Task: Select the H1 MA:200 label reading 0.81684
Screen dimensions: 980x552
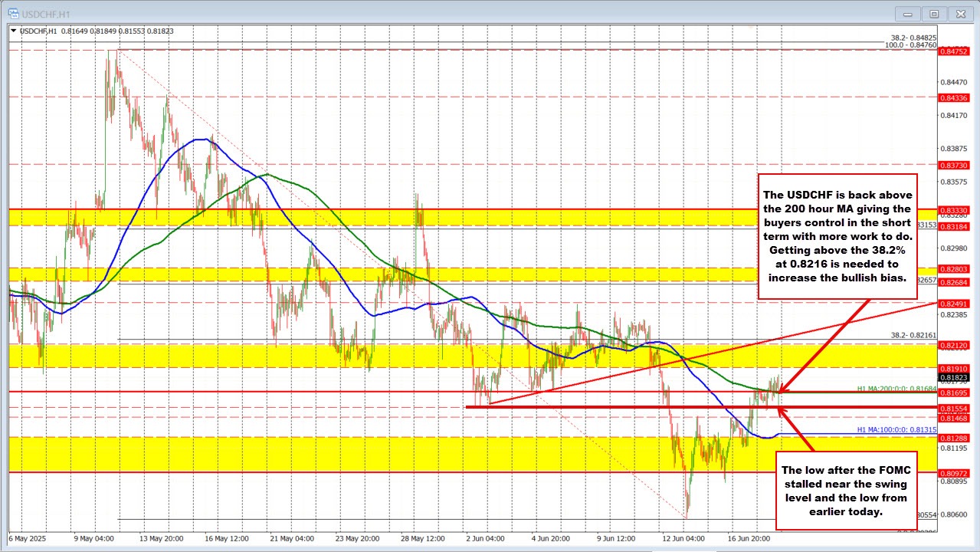Action: point(896,389)
